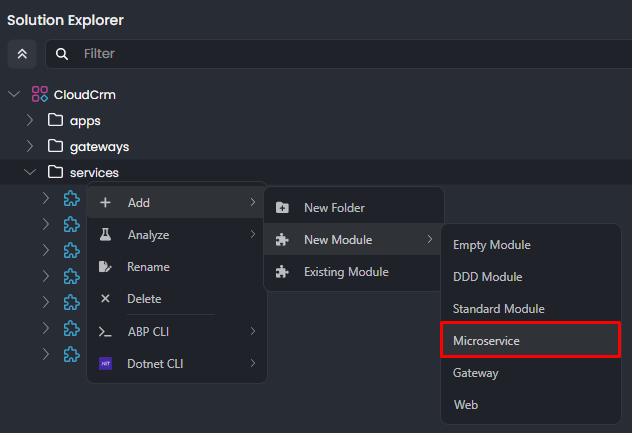Expand the gateways folder chevron
The width and height of the screenshot is (632, 433).
click(30, 146)
